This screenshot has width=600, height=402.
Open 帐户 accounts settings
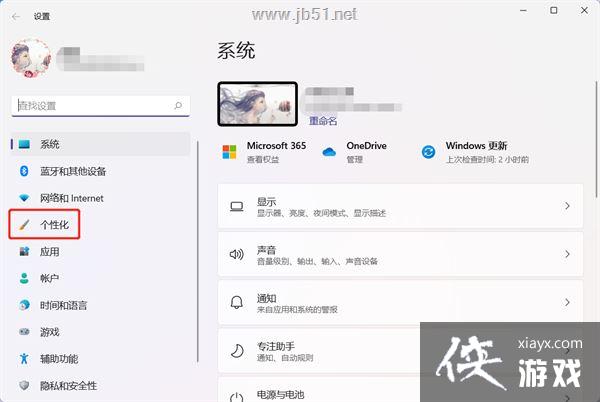point(100,278)
